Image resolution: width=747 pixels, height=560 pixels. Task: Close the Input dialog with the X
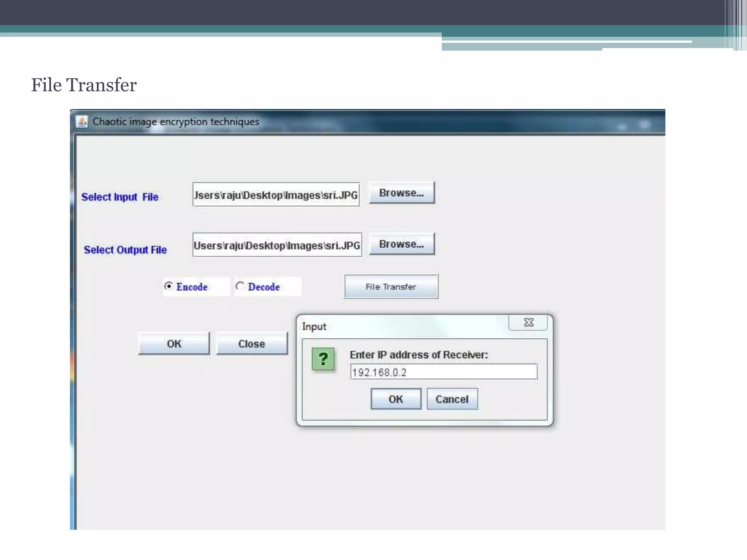pyautogui.click(x=528, y=323)
